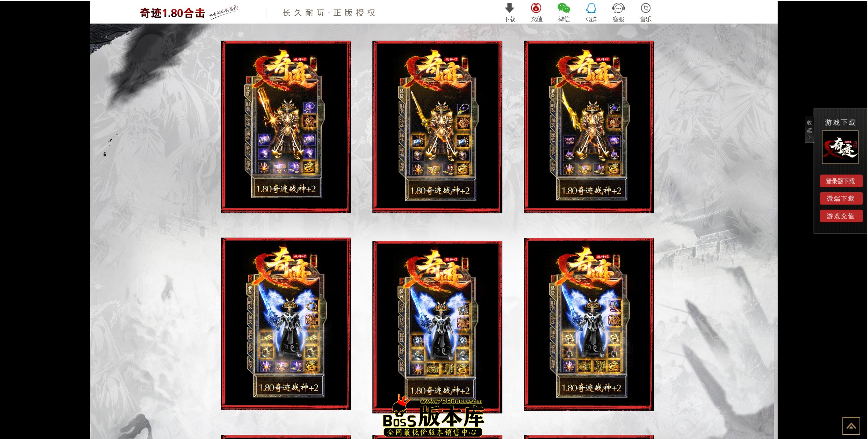Image resolution: width=868 pixels, height=439 pixels.
Task: Open the top-left golden warrior equipment card
Action: (286, 127)
